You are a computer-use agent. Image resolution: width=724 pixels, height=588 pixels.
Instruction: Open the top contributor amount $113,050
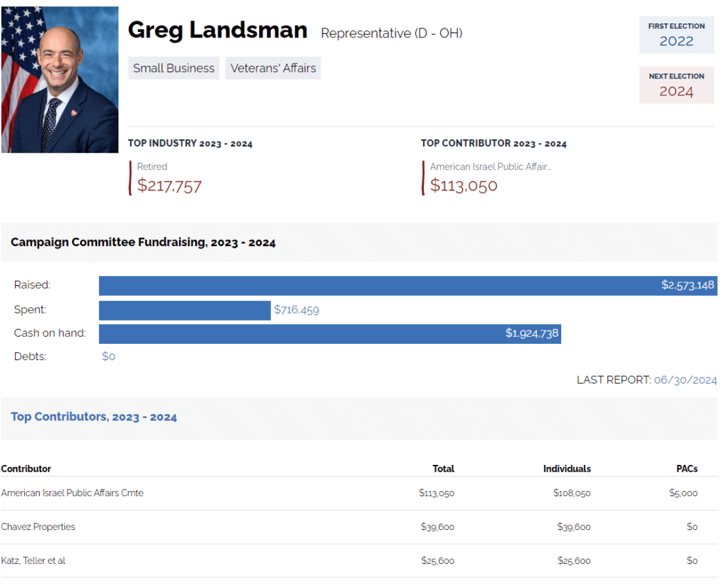click(x=464, y=186)
